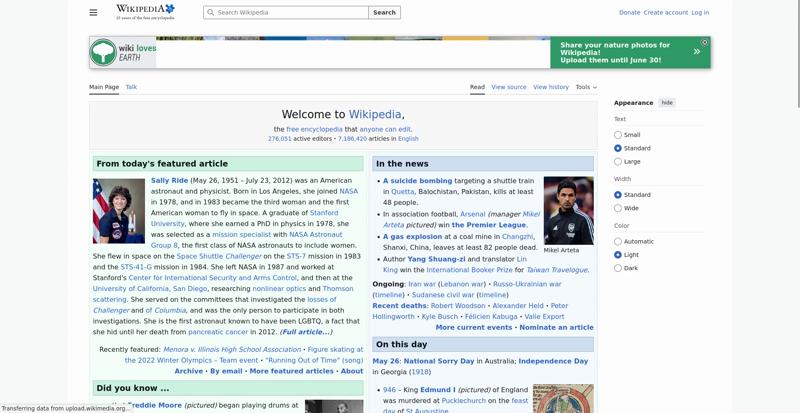Open the Mikel Arteta photo
The height and width of the screenshot is (413, 800).
(568, 210)
